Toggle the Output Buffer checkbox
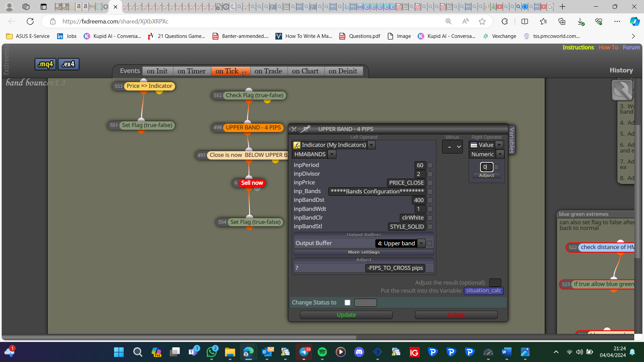 point(429,243)
